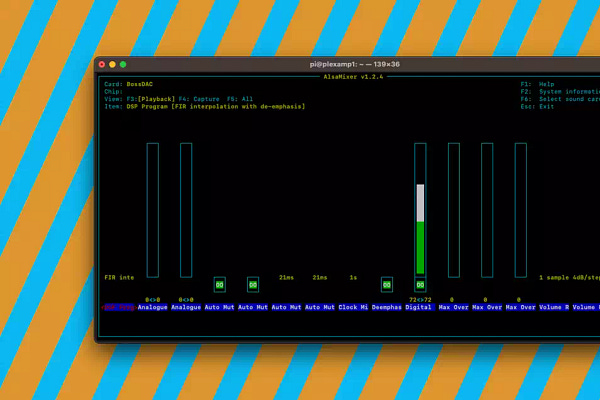
Task: Click 21ms value of third Auto Mut column
Action: point(286,278)
